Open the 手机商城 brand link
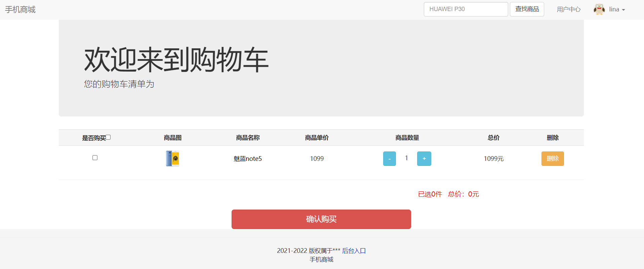 click(20, 9)
